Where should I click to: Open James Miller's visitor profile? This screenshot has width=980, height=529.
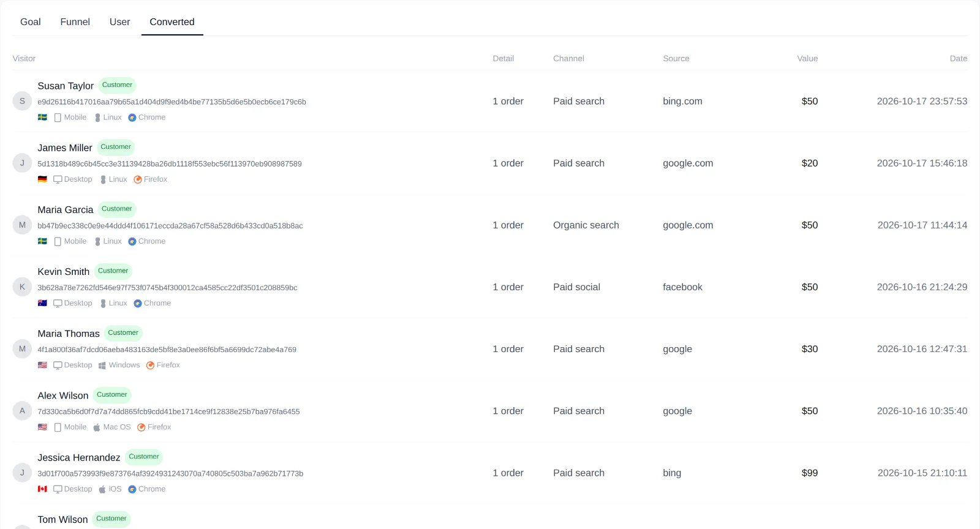pos(65,148)
